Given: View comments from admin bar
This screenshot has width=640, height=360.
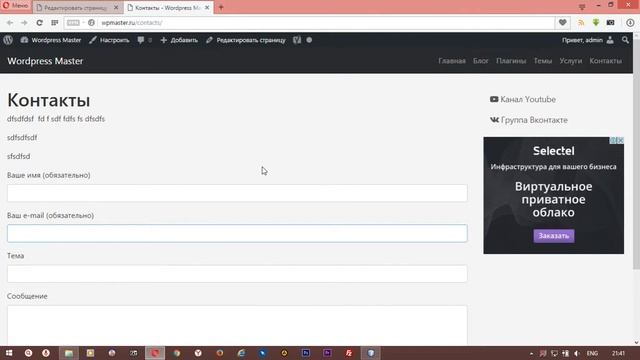Looking at the screenshot, I should click(x=144, y=40).
